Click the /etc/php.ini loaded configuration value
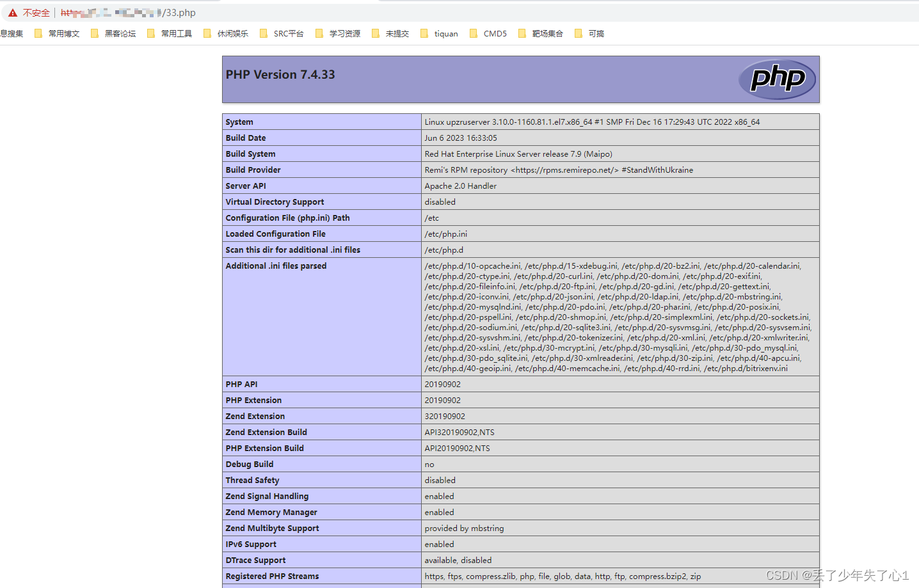The image size is (919, 588). 446,234
